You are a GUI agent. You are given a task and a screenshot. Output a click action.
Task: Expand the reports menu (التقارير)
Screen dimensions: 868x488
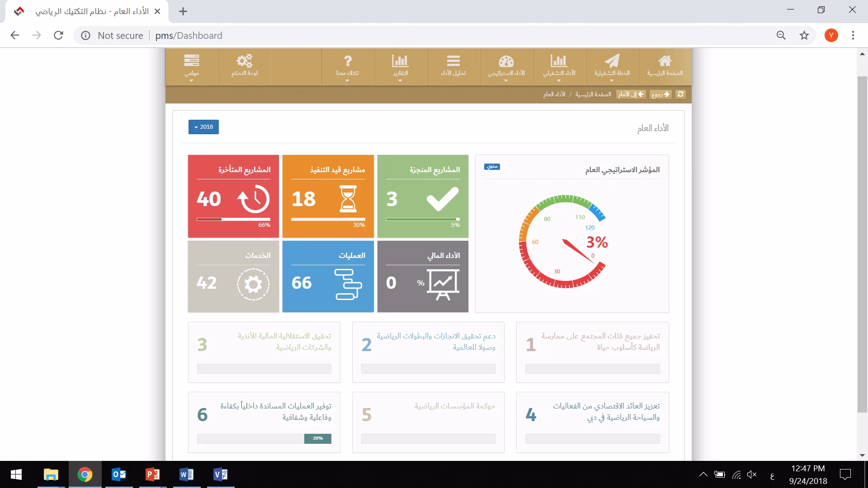tap(400, 66)
